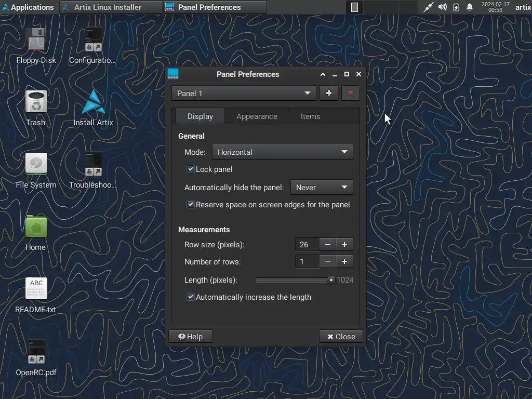Image resolution: width=532 pixels, height=399 pixels.
Task: Click the Row size value field 26
Action: [x=308, y=244]
